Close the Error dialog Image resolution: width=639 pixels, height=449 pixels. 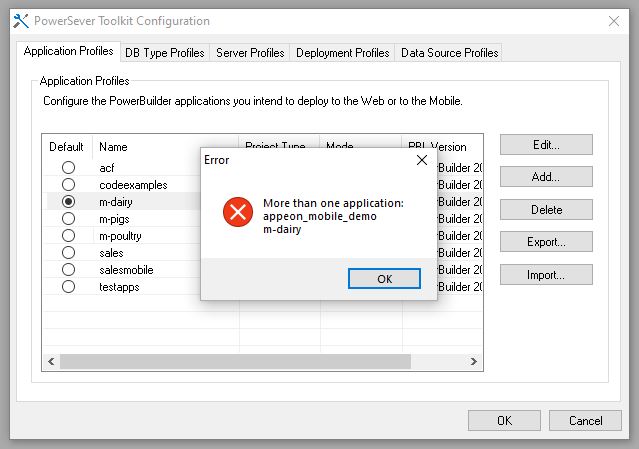pyautogui.click(x=421, y=160)
